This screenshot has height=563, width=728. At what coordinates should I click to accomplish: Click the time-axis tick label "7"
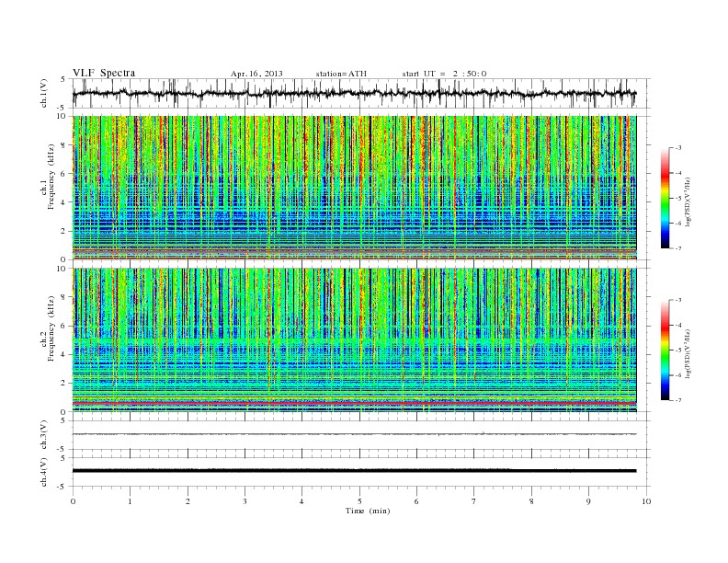[x=474, y=501]
